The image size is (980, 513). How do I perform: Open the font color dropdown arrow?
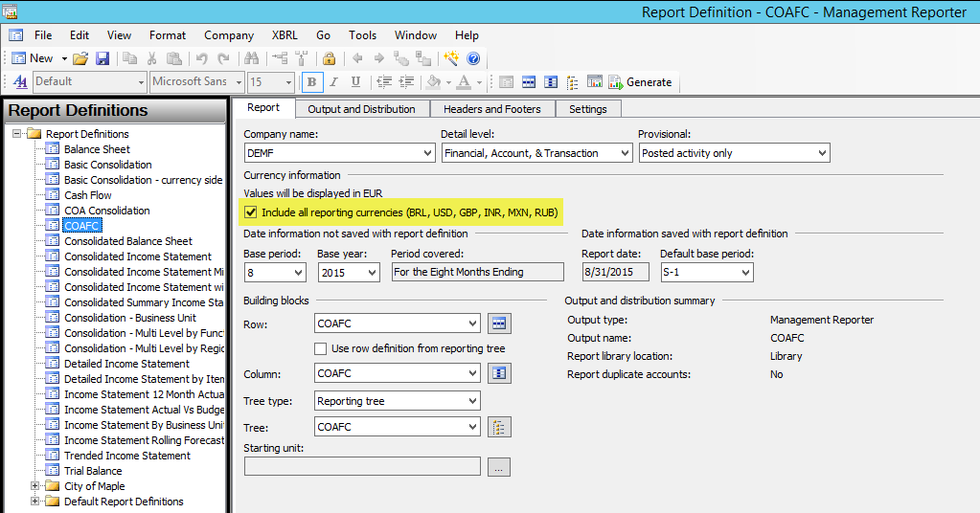point(478,82)
